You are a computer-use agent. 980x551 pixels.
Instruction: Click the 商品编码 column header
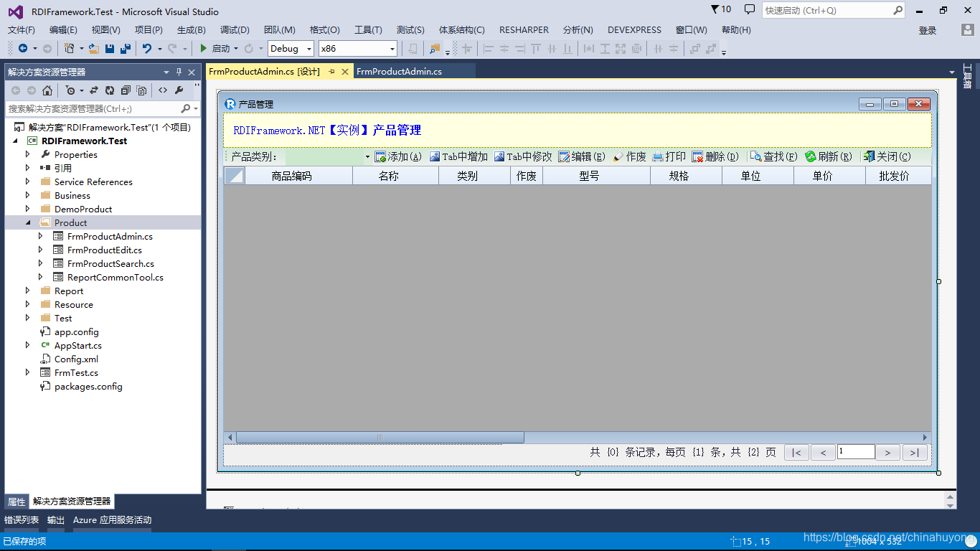[x=298, y=176]
